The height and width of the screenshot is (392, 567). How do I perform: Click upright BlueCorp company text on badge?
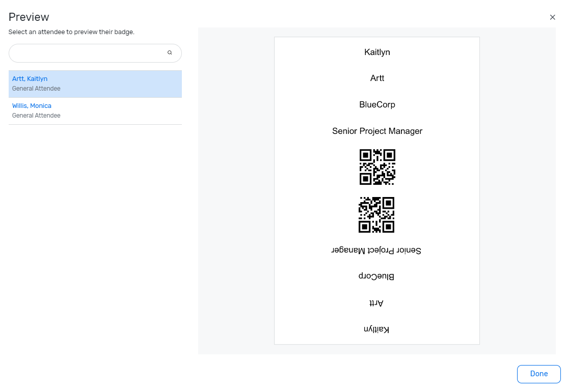[377, 105]
